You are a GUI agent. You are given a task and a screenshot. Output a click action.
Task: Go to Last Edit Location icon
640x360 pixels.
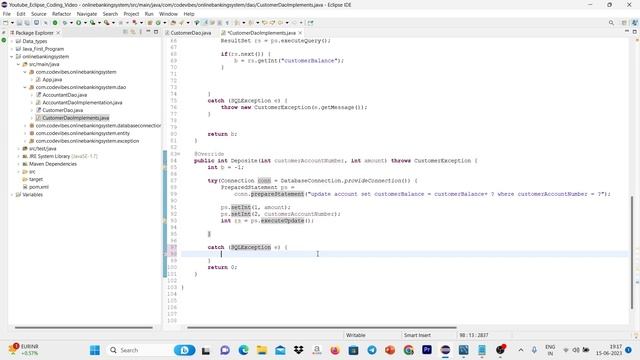264,23
